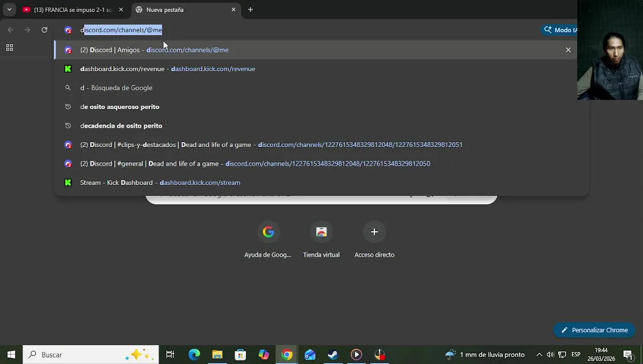Open the Windows Start menu

point(11,355)
